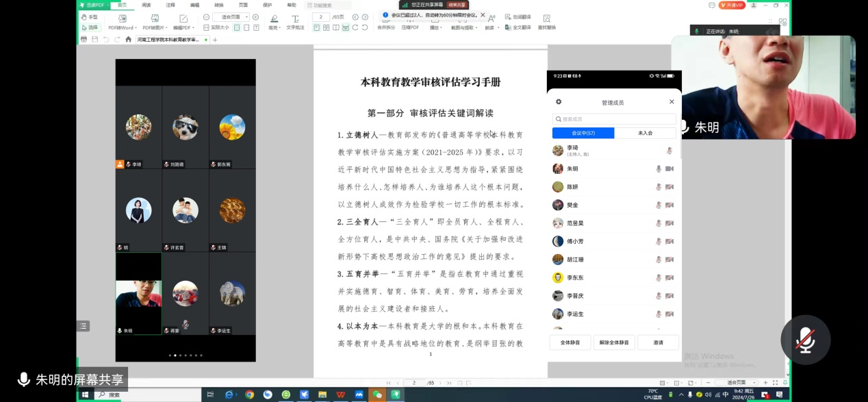This screenshot has height=402, width=868.
Task: Unmute 范昱昊's microphone
Action: click(x=659, y=223)
